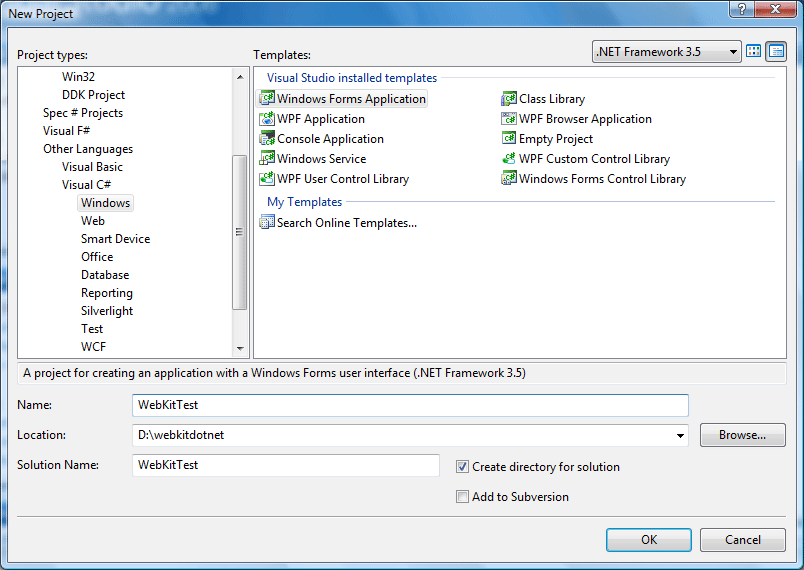This screenshot has height=570, width=804.
Task: Enable the Add to Subversion checkbox
Action: pyautogui.click(x=462, y=497)
